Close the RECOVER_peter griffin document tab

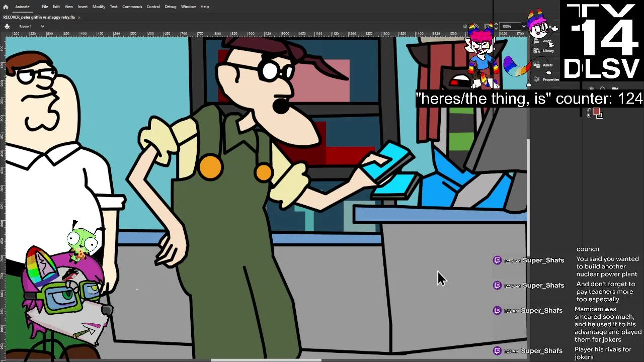click(x=79, y=17)
